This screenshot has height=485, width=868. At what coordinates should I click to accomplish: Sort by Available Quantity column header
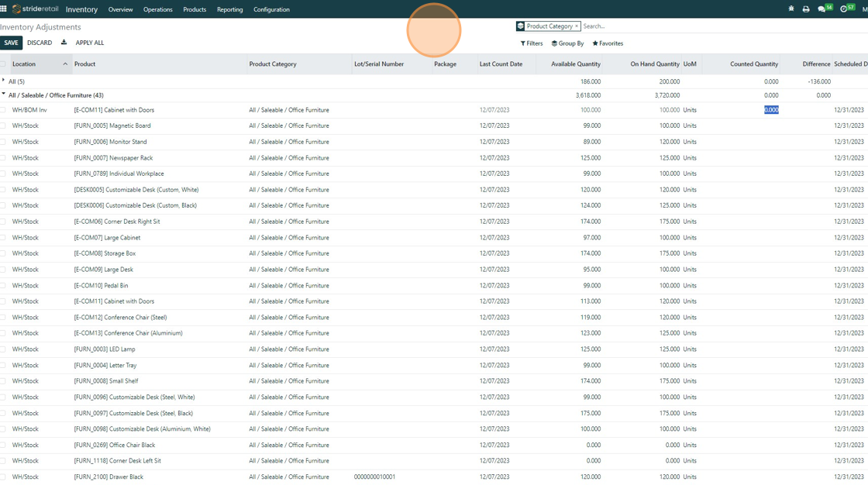[569, 64]
